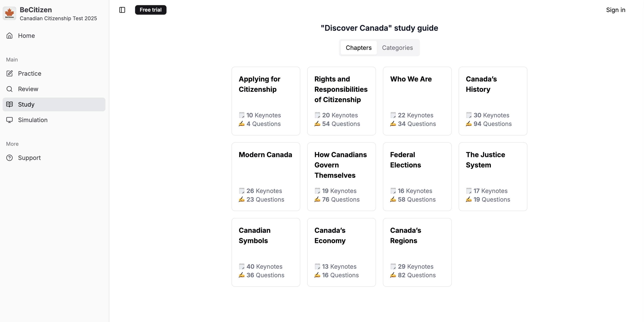Image resolution: width=644 pixels, height=322 pixels.
Task: Click the BeCitizen maple leaf logo
Action: pos(10,13)
